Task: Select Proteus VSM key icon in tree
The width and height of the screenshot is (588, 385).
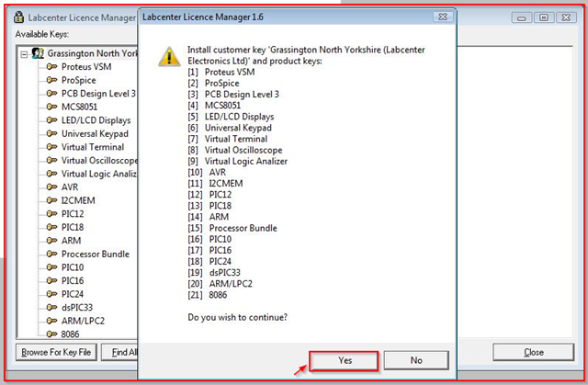Action: coord(51,67)
